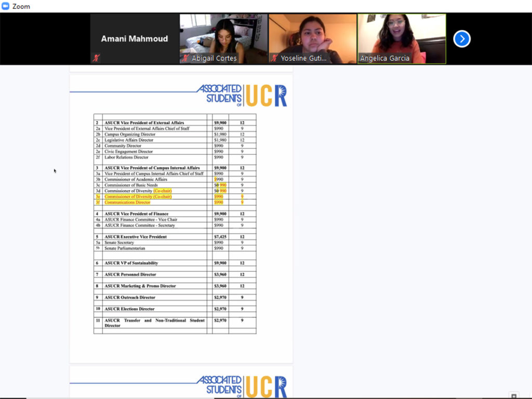Click the Commissioner of Basic Needs row
Image resolution: width=532 pixels, height=399 pixels.
tap(131, 185)
